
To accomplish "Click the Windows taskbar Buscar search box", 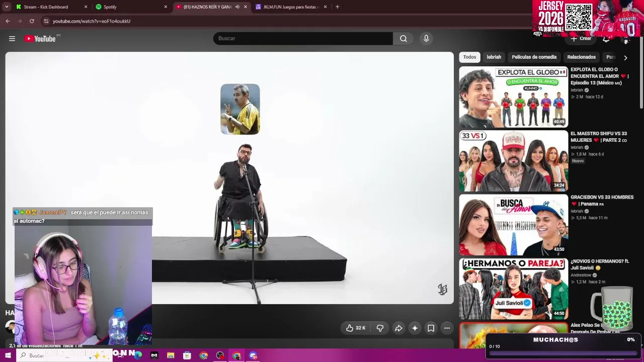I will coord(64,355).
